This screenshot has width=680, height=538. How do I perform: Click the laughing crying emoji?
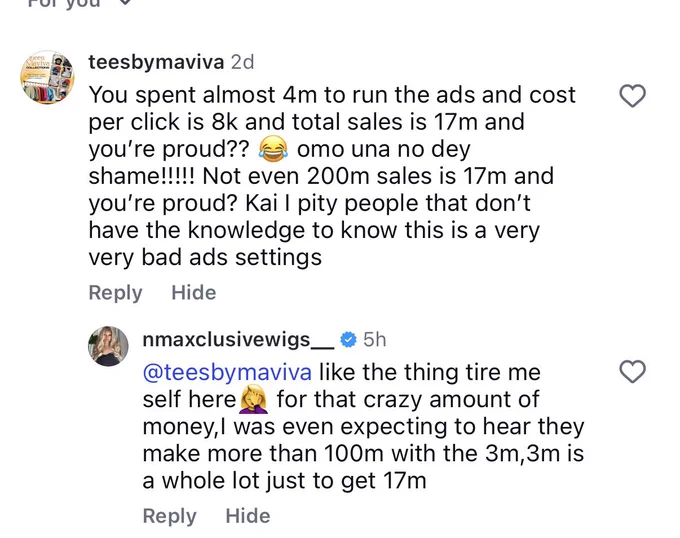(273, 149)
